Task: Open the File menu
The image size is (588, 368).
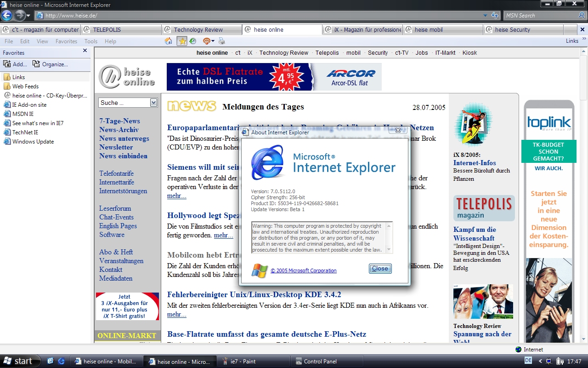Action: click(x=9, y=41)
